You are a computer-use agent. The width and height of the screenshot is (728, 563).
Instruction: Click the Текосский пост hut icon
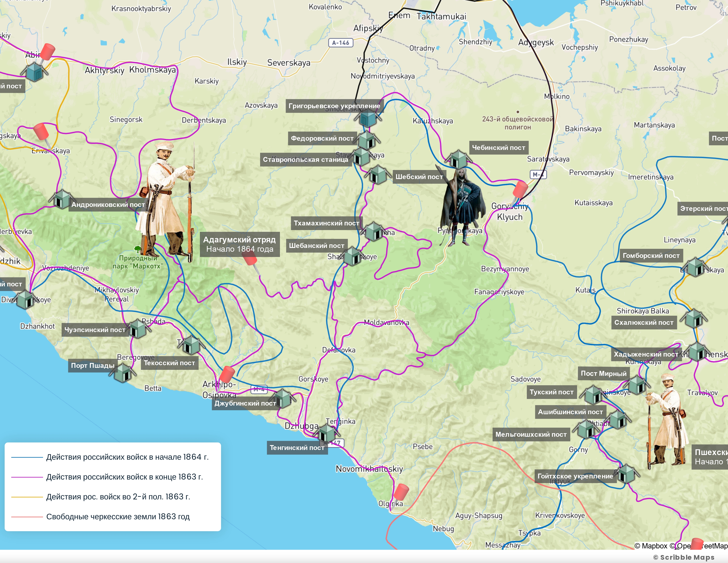191,345
